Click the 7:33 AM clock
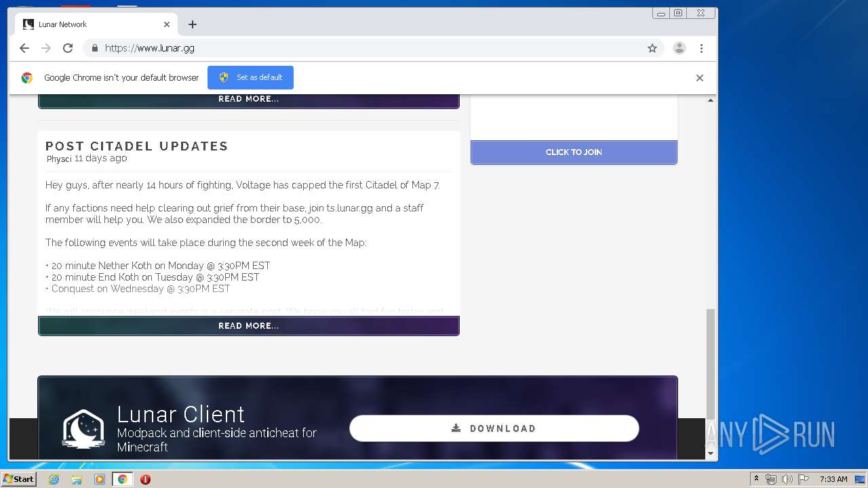This screenshot has width=868, height=488. pyautogui.click(x=833, y=479)
